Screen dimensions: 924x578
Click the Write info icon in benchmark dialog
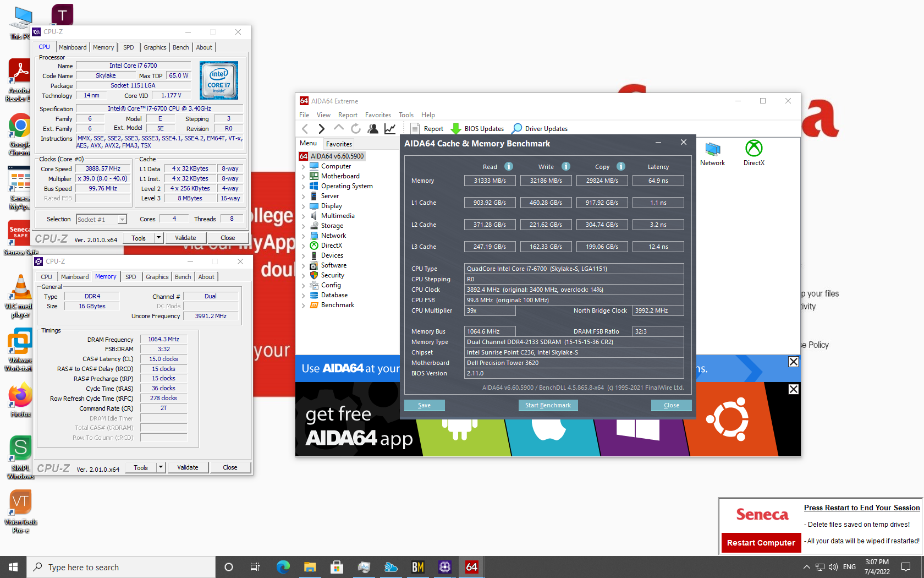(x=566, y=166)
